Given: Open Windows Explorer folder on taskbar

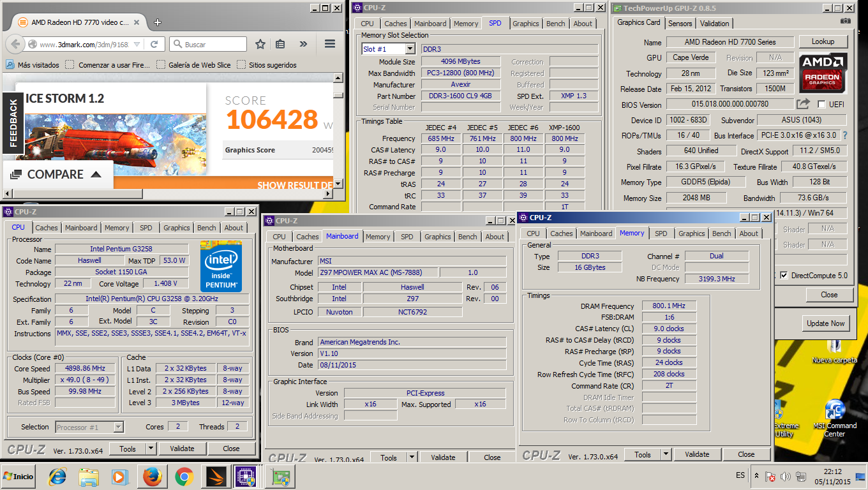Looking at the screenshot, I should (x=89, y=477).
